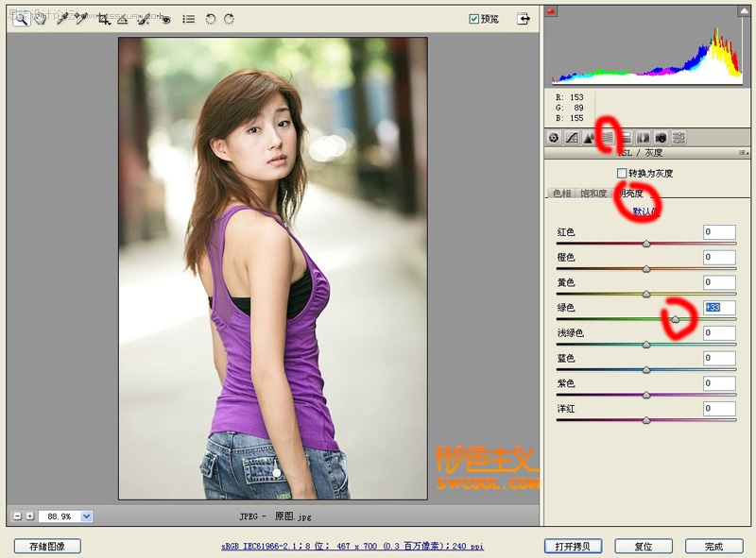Click the 浅绿色 slider handle
Screen dimensions: 756x558
646,345
